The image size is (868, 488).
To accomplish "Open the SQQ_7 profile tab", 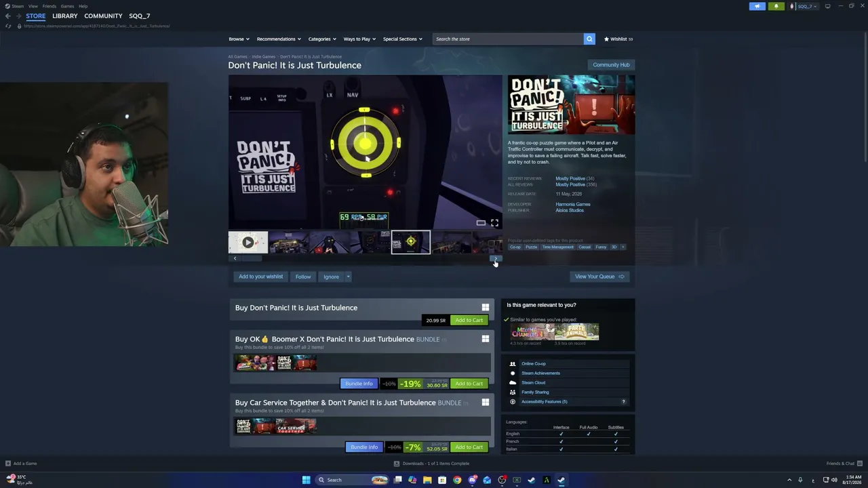I will [140, 16].
